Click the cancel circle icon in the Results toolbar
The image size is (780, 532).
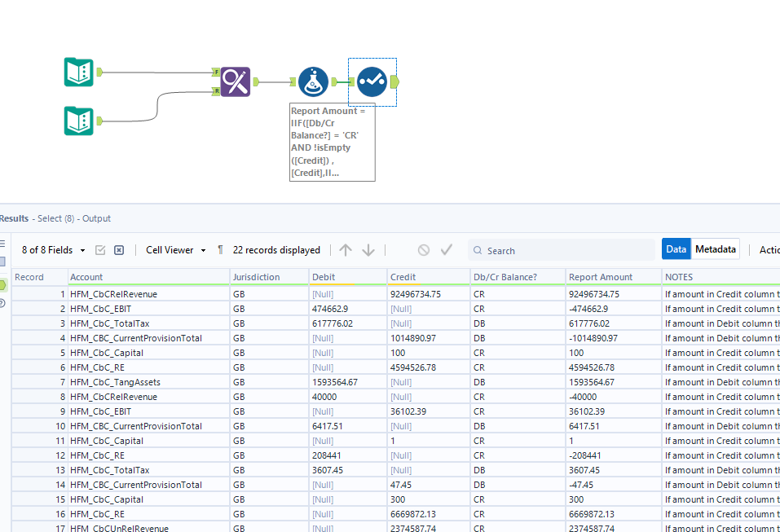coord(424,250)
